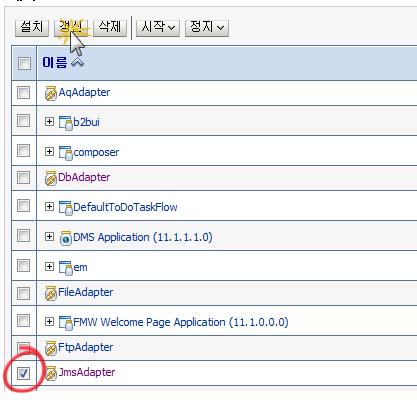Click the DbAdapter resource adapter icon

click(51, 178)
